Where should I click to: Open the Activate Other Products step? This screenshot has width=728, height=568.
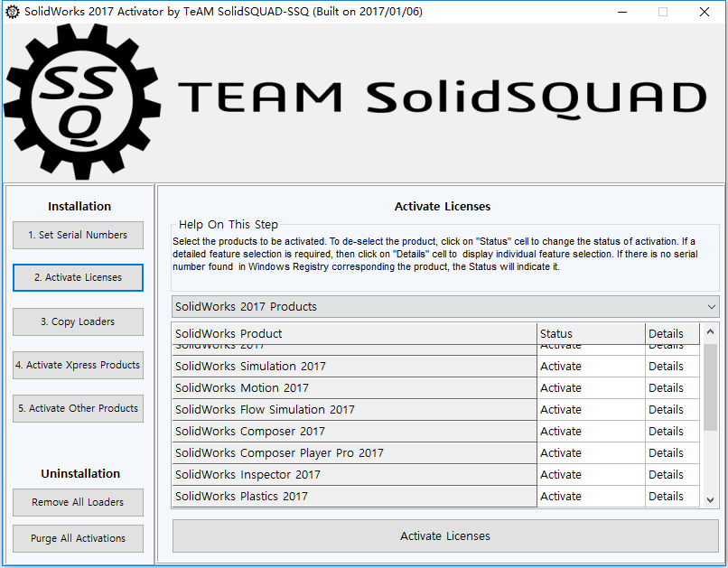click(78, 408)
